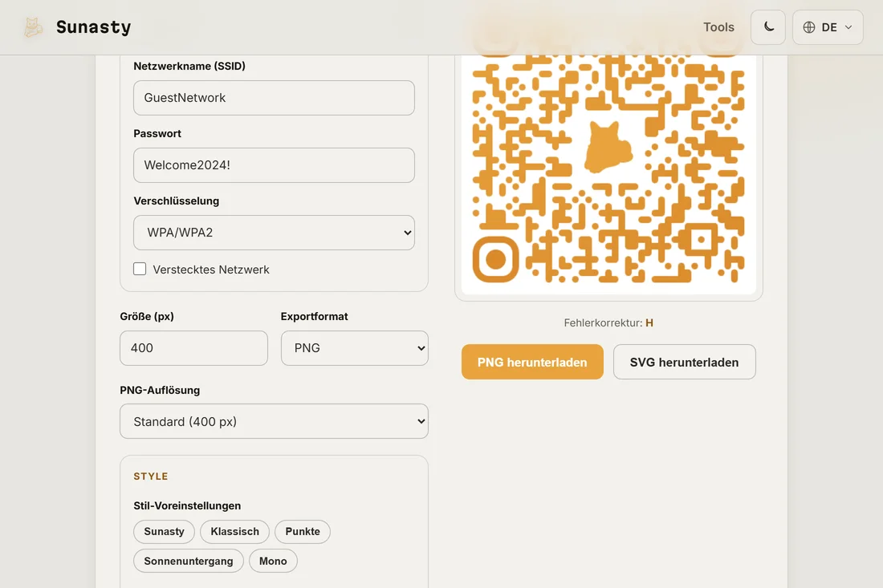This screenshot has height=588, width=883.
Task: Select the Punkte style preset
Action: (303, 532)
